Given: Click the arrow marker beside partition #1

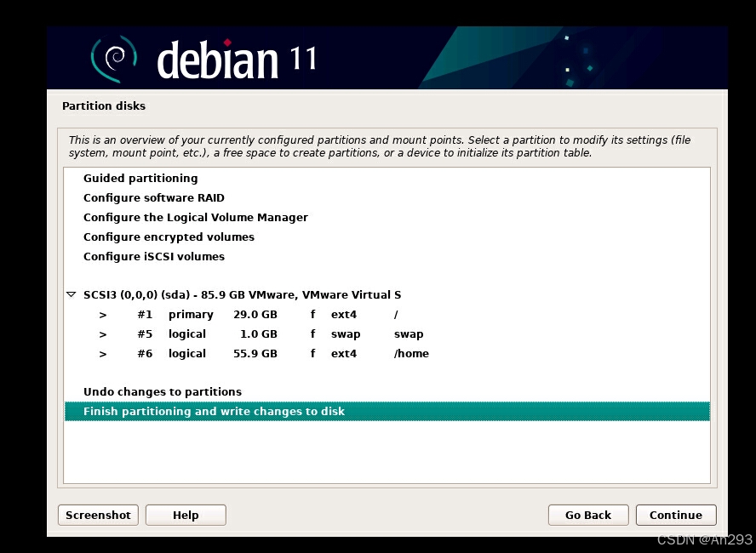Looking at the screenshot, I should [103, 315].
